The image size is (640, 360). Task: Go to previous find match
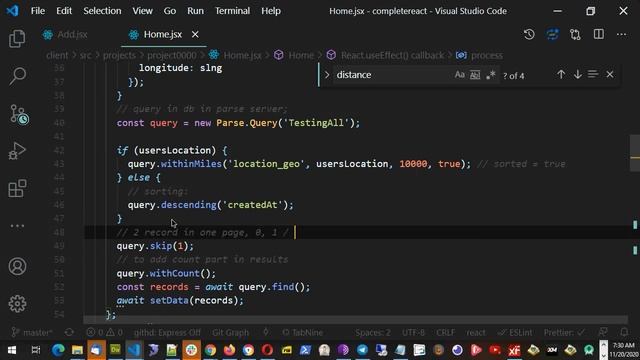(x=561, y=74)
